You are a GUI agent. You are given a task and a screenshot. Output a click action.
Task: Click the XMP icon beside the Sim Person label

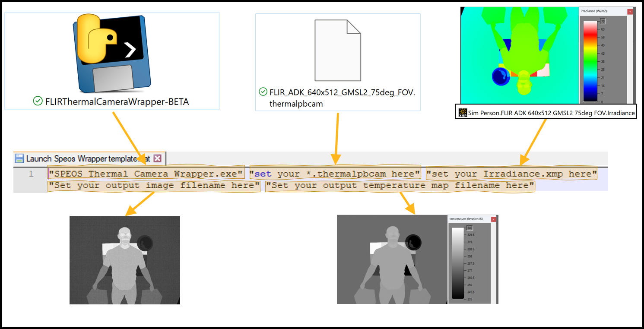(462, 113)
